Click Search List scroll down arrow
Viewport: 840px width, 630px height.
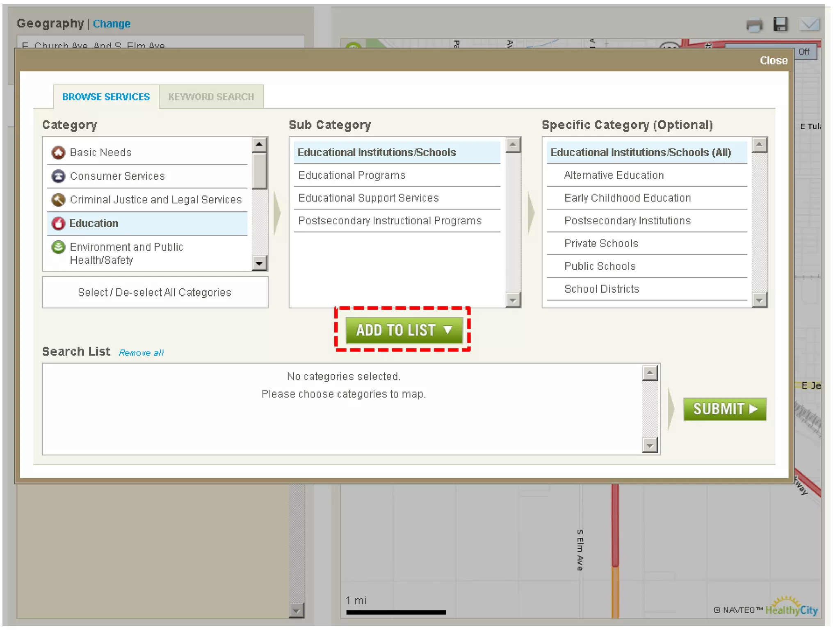tap(650, 445)
